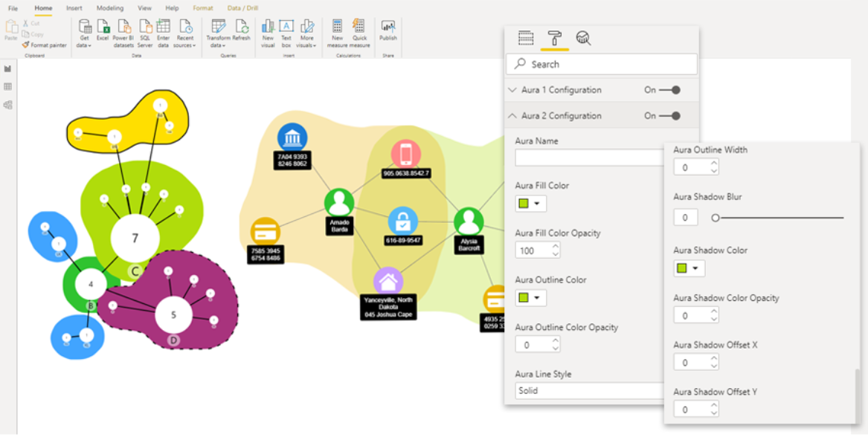This screenshot has height=440, width=868.
Task: Open the Data / Drill tab
Action: point(242,8)
